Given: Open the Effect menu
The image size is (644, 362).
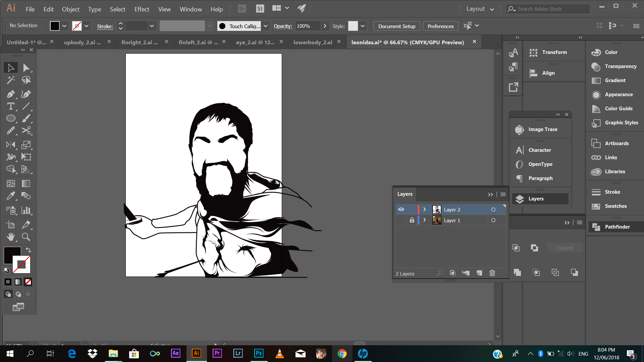Looking at the screenshot, I should (x=142, y=9).
